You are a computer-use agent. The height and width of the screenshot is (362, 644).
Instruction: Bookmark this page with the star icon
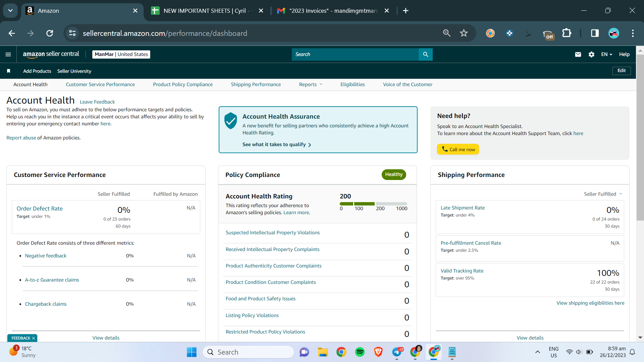tap(464, 33)
